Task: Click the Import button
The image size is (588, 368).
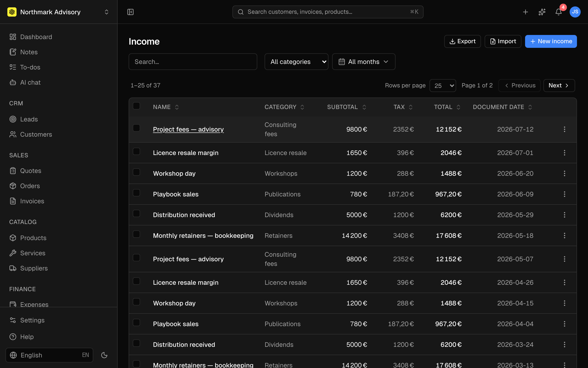Action: coord(503,41)
